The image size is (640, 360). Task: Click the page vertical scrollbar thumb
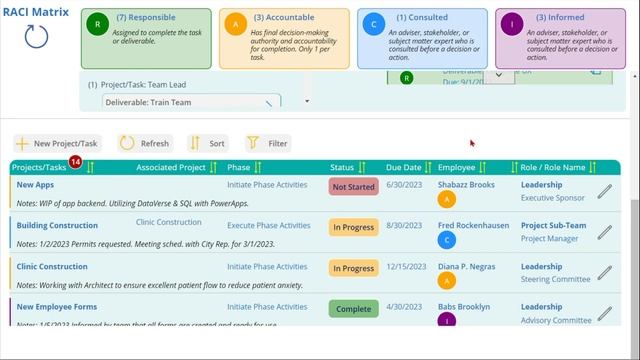pyautogui.click(x=635, y=279)
